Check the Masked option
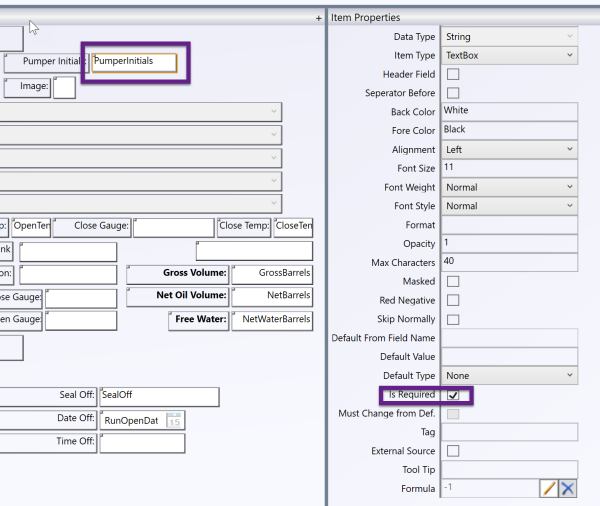600x506 pixels. tap(453, 281)
